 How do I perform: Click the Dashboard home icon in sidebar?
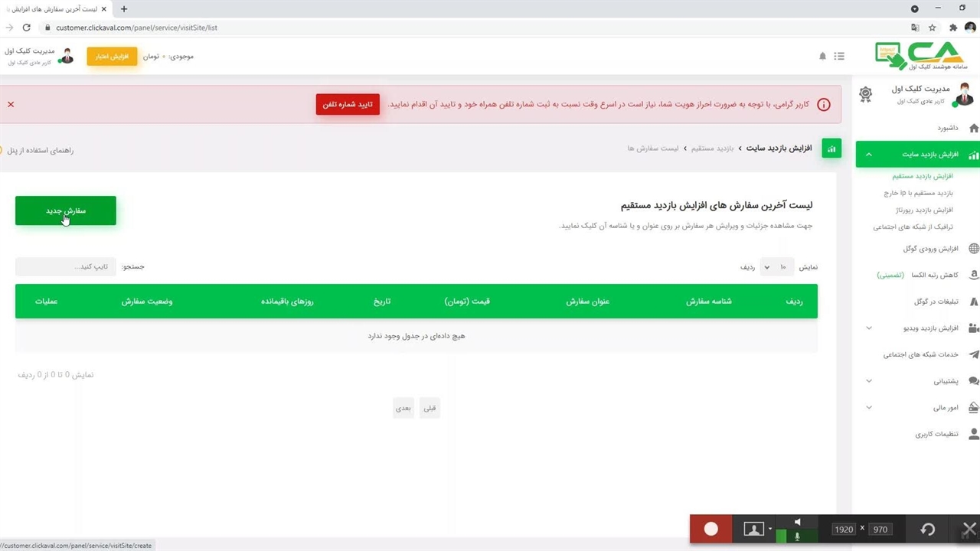pyautogui.click(x=973, y=128)
